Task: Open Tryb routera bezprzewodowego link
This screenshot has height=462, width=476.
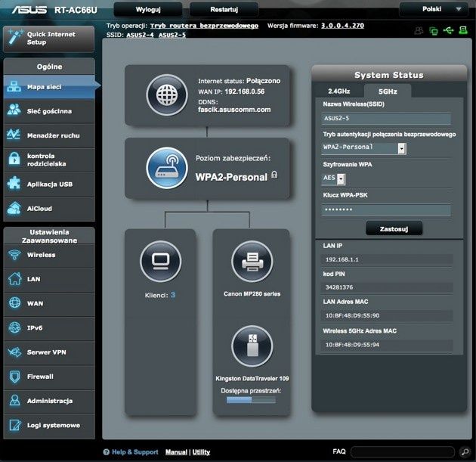Action: pyautogui.click(x=204, y=26)
